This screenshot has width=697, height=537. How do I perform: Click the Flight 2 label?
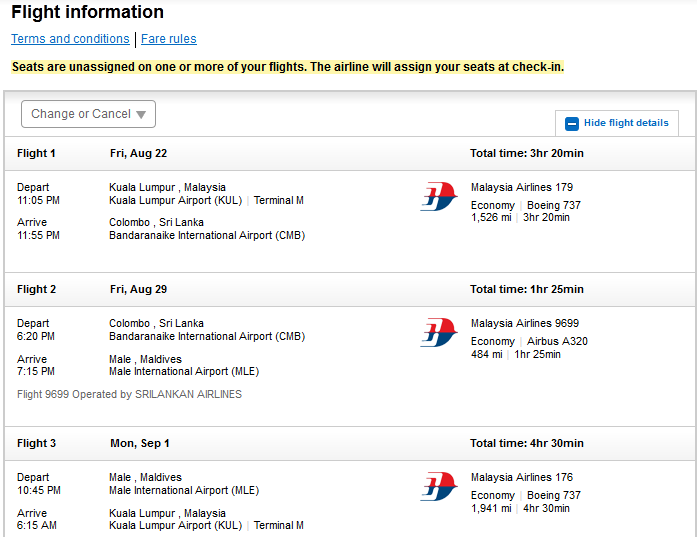coord(36,289)
